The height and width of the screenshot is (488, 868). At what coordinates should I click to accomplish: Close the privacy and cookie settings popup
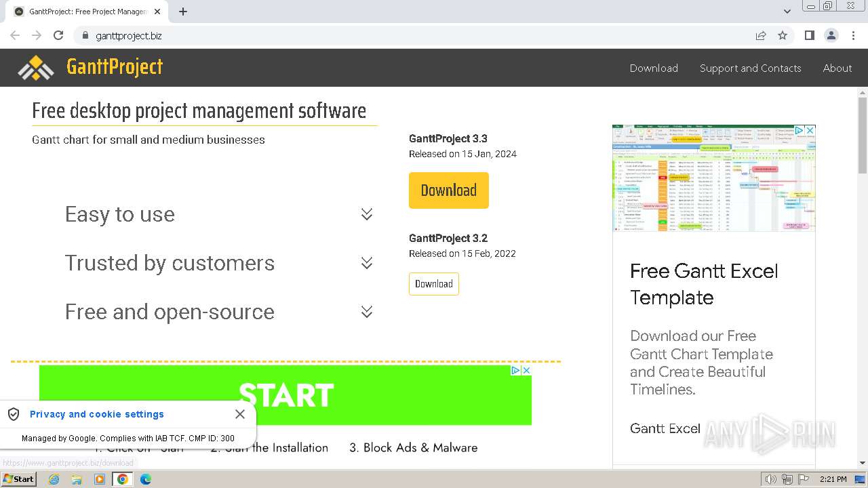(240, 414)
